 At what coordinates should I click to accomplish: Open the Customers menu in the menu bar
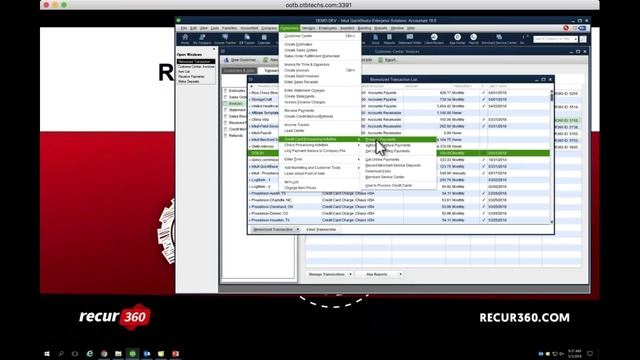[289, 28]
